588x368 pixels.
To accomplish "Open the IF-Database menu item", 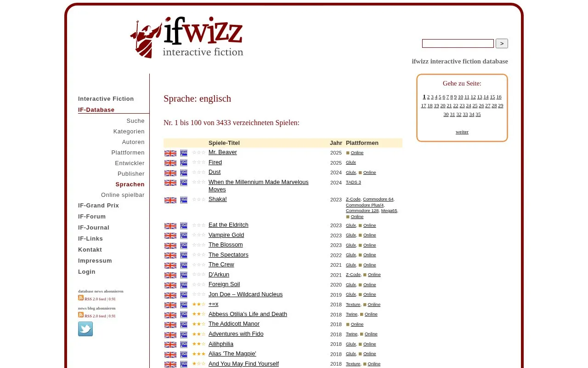I will [x=96, y=110].
